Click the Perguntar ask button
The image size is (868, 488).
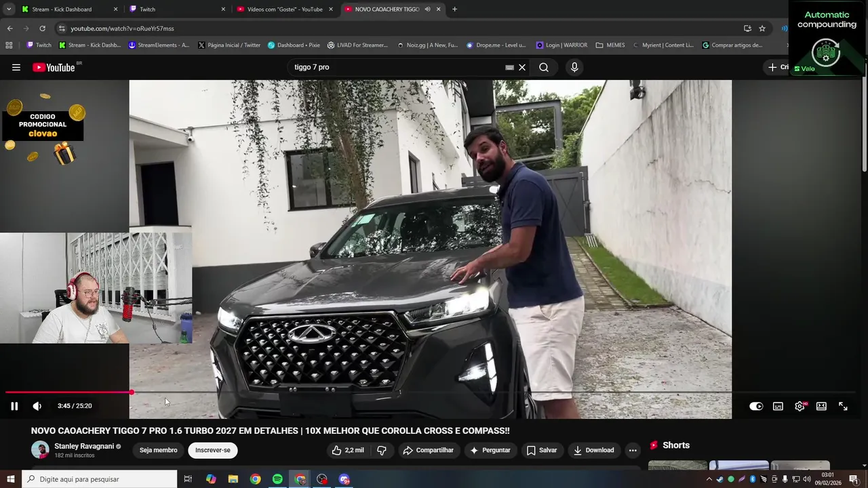pos(490,450)
